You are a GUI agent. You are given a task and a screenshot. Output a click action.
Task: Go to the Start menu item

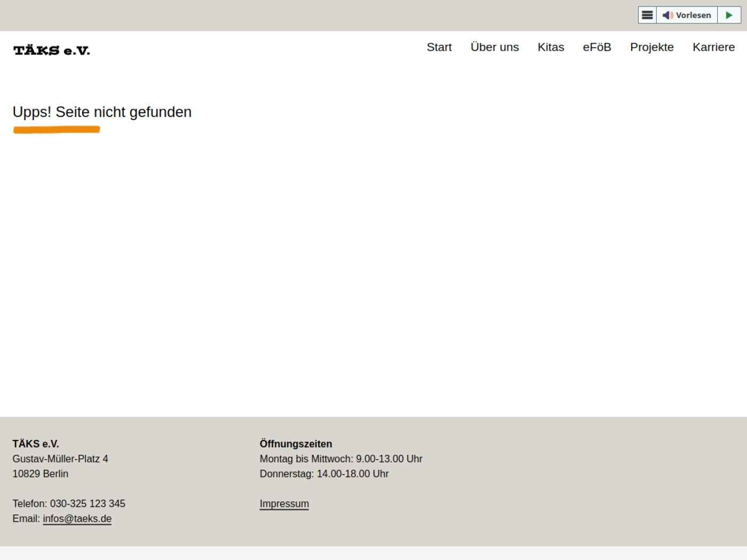click(439, 47)
